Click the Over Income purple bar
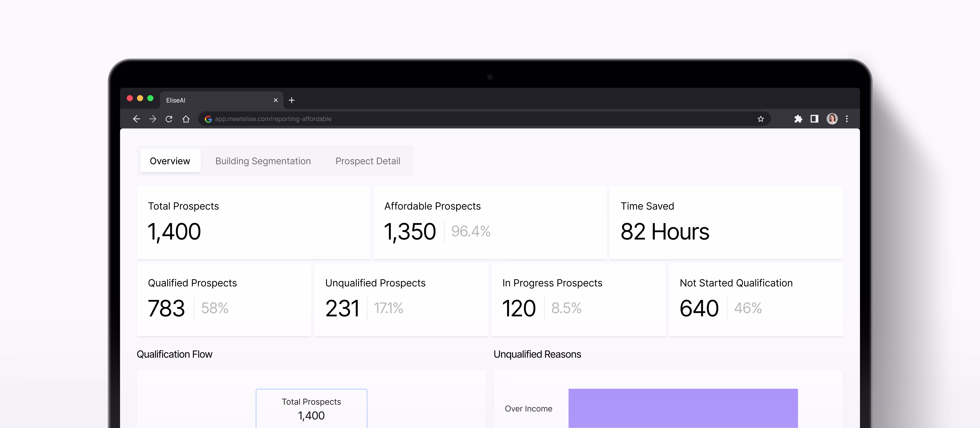Image resolution: width=980 pixels, height=428 pixels. coord(683,408)
